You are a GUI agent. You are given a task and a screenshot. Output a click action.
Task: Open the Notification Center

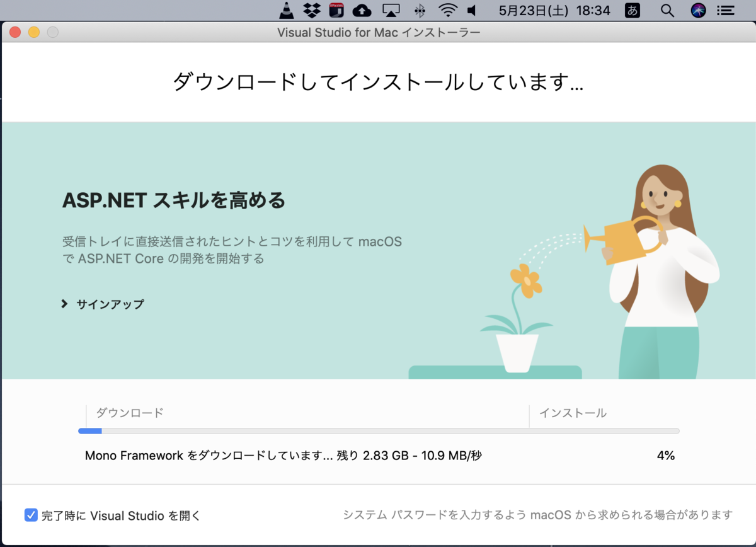coord(726,10)
